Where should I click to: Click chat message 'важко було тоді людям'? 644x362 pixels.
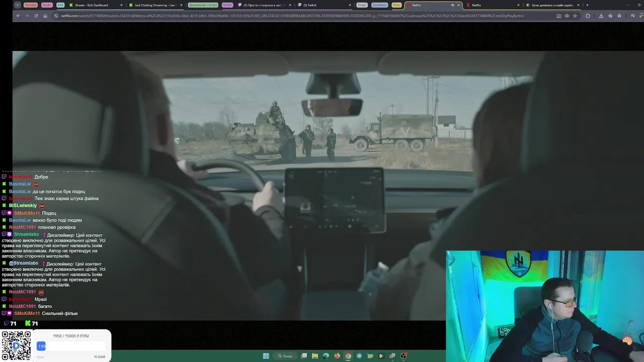pos(57,220)
